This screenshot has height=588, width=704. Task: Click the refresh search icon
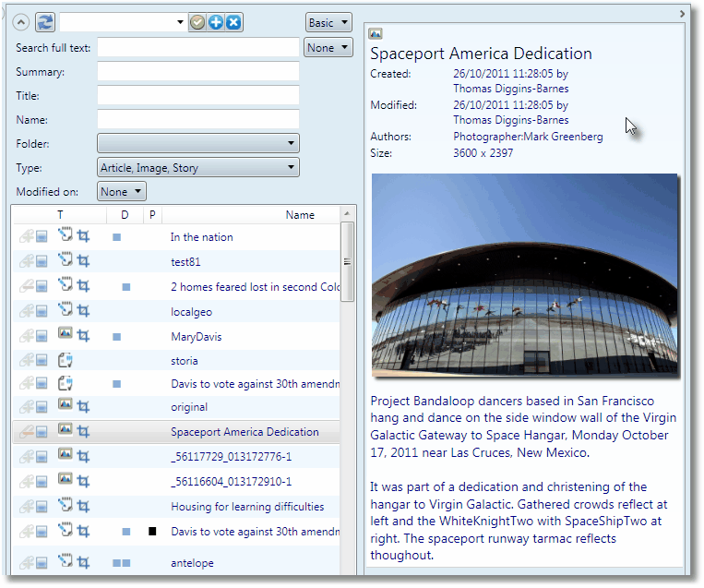click(45, 22)
